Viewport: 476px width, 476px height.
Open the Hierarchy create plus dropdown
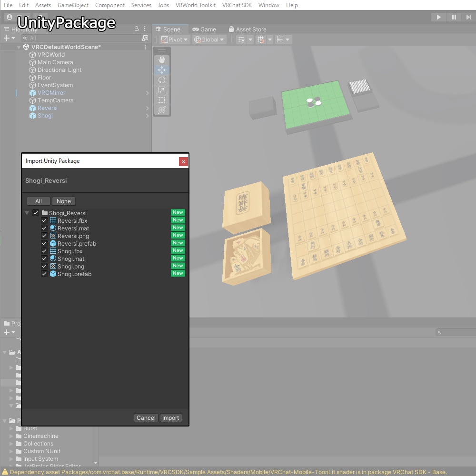[9, 38]
